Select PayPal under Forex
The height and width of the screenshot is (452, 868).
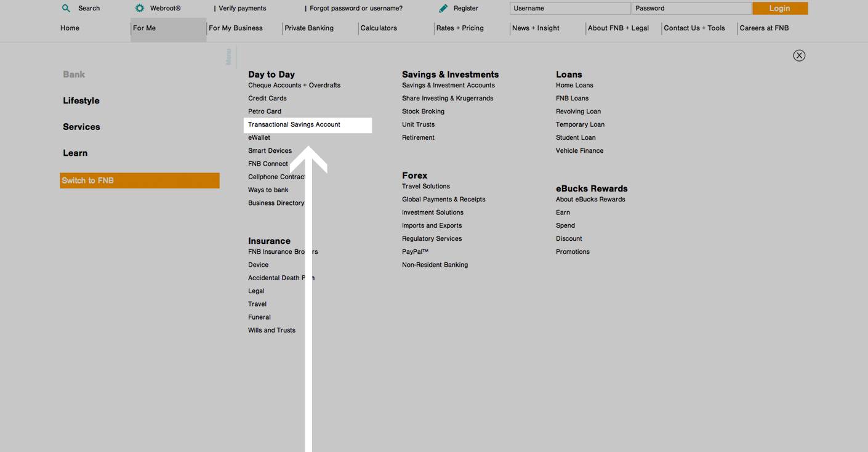tap(415, 251)
